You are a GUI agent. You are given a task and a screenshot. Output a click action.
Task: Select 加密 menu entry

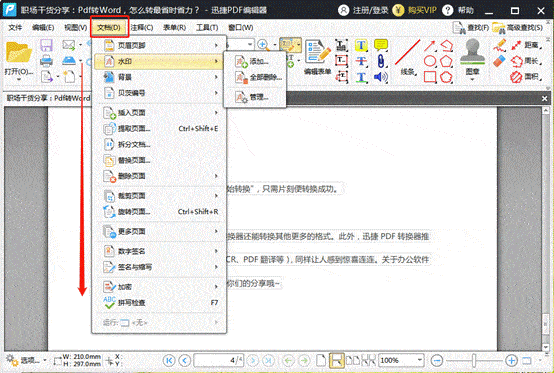[160, 287]
